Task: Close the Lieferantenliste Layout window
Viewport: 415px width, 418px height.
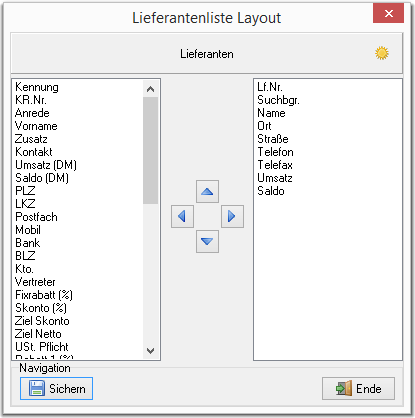Action: [388, 13]
